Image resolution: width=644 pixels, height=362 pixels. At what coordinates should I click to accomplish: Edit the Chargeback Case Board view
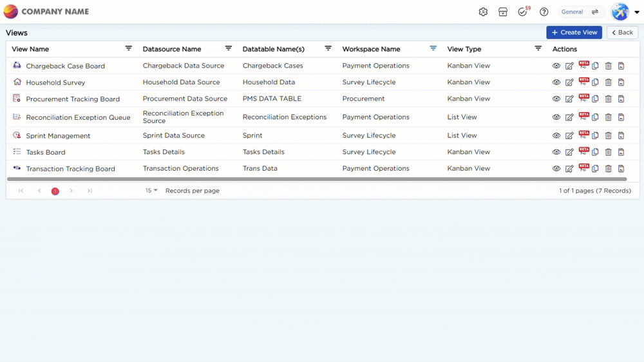[x=569, y=66]
